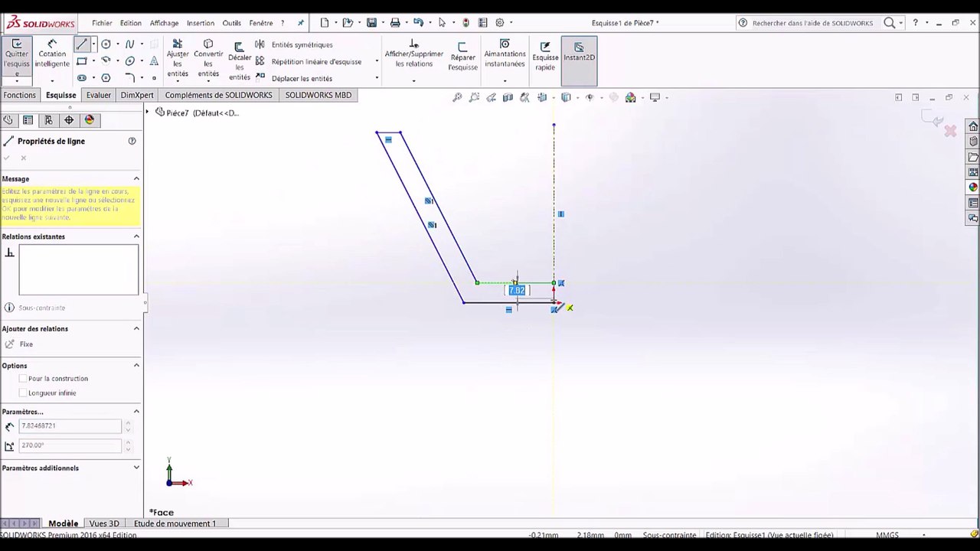This screenshot has height=551, width=980.
Task: Open the DisplayManager colored sphere tab
Action: tap(90, 120)
